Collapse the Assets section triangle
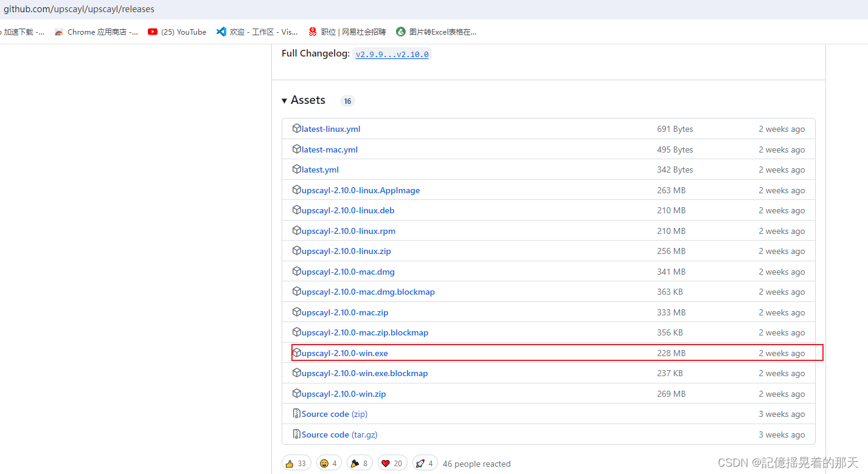The height and width of the screenshot is (474, 868). [x=284, y=101]
